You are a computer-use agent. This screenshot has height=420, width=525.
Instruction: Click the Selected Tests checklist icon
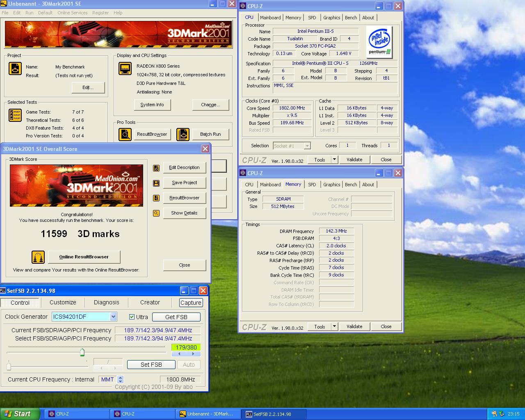point(15,115)
